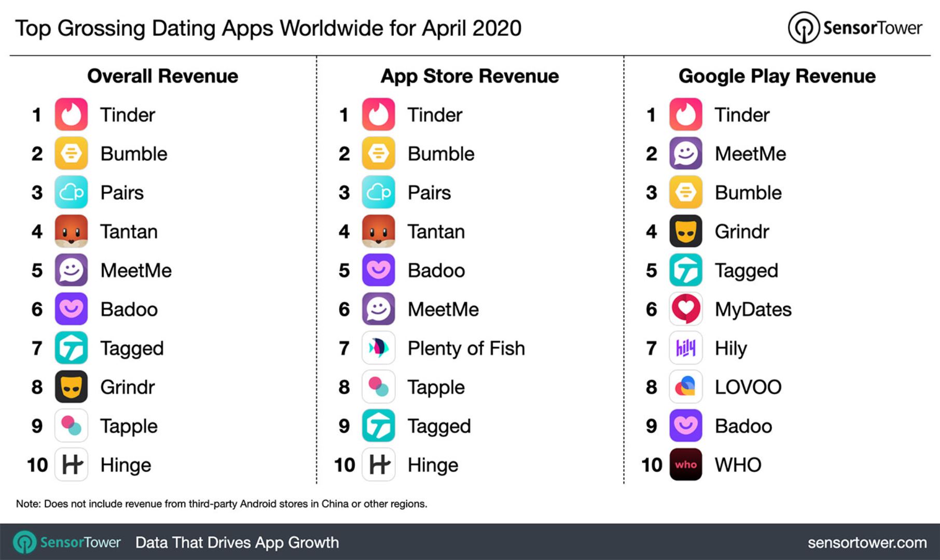
Task: Click the Tinder icon under Overall Revenue
Action: pyautogui.click(x=71, y=115)
